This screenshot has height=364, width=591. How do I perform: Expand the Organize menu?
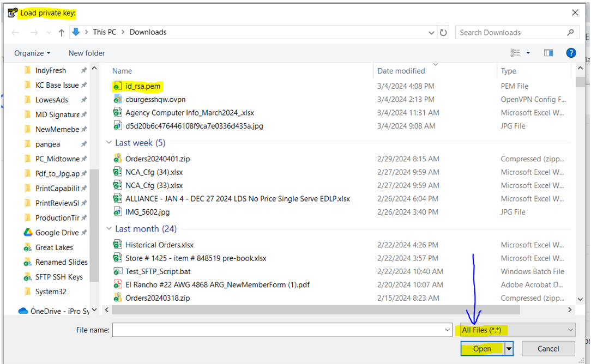tap(32, 53)
